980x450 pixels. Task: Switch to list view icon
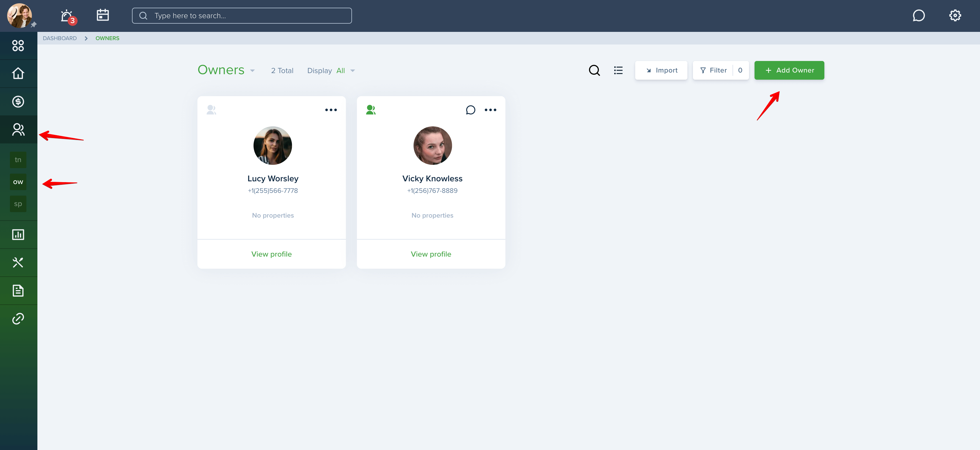click(x=618, y=70)
